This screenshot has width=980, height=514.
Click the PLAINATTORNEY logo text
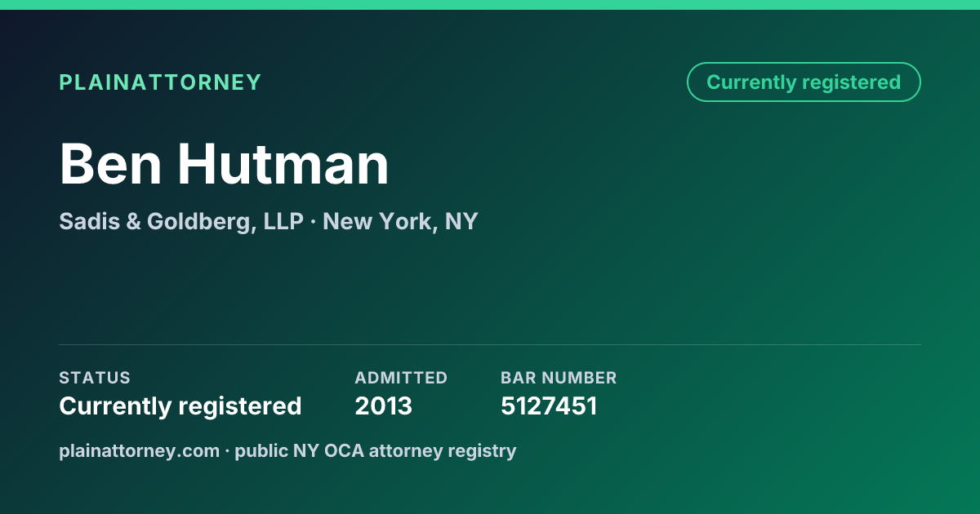click(160, 82)
